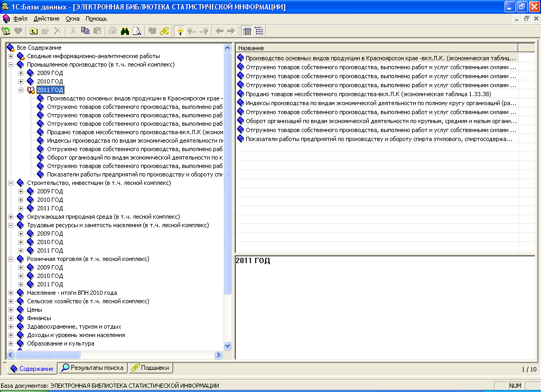Click the printer icon
Viewport: 541px width, 392px height.
point(113,31)
